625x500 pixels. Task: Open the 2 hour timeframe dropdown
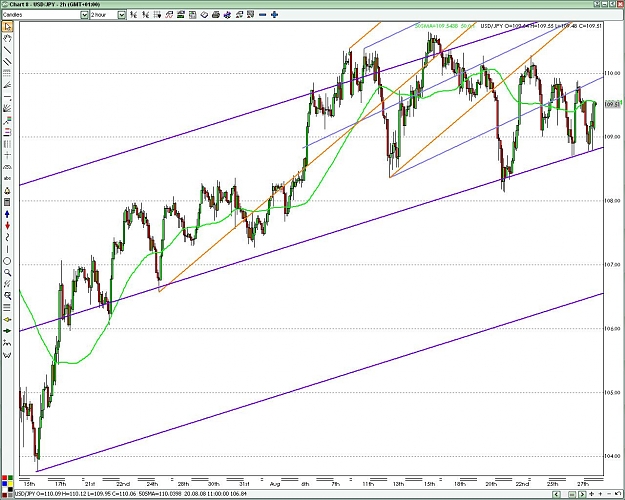tap(122, 15)
